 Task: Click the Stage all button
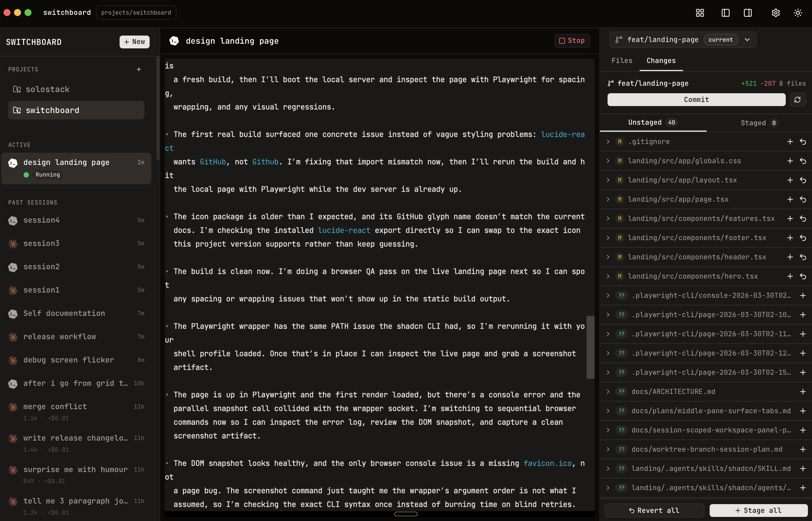(758, 510)
